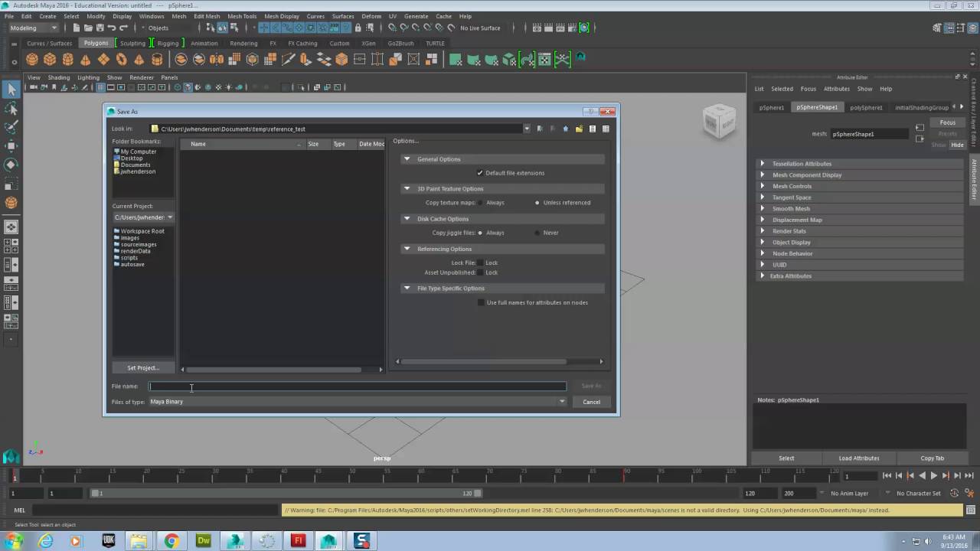Click the open scene folder icon
Screen dimensions: 980x551
(88, 28)
